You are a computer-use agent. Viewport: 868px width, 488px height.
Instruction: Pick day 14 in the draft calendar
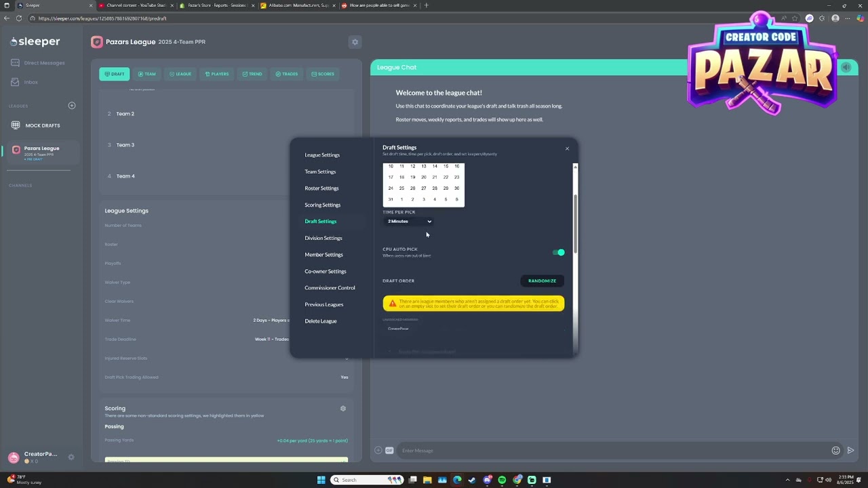[435, 166]
